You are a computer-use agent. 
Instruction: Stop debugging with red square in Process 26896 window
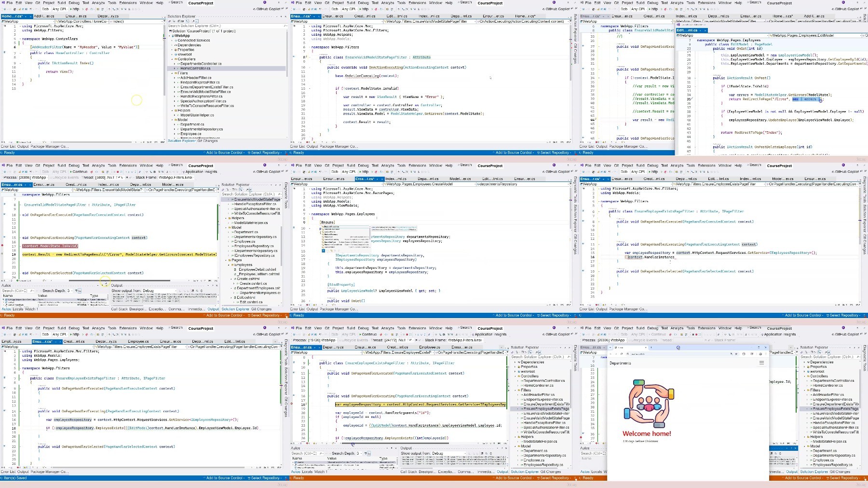(118, 171)
